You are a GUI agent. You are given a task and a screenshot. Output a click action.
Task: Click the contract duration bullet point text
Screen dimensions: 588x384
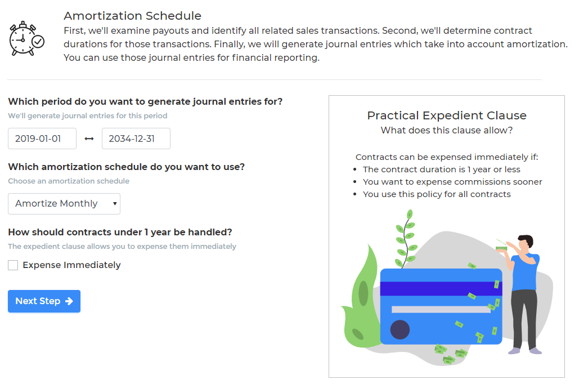pos(441,169)
